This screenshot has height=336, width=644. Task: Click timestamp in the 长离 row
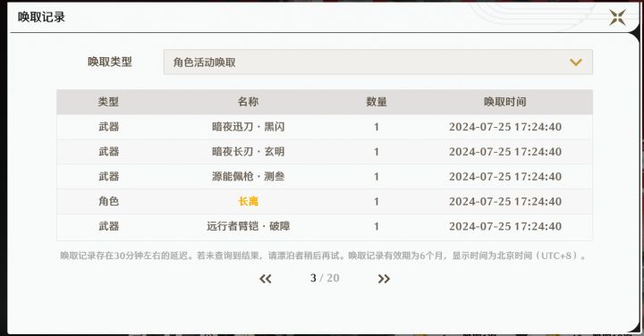(505, 201)
